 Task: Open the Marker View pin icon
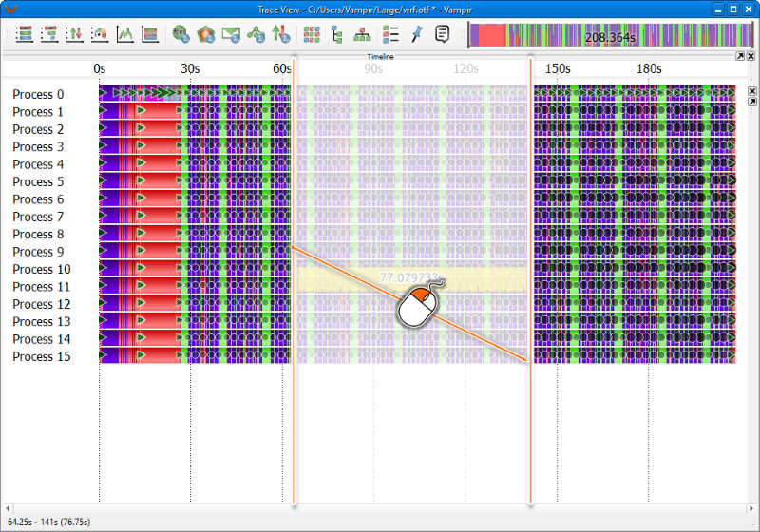pyautogui.click(x=416, y=34)
